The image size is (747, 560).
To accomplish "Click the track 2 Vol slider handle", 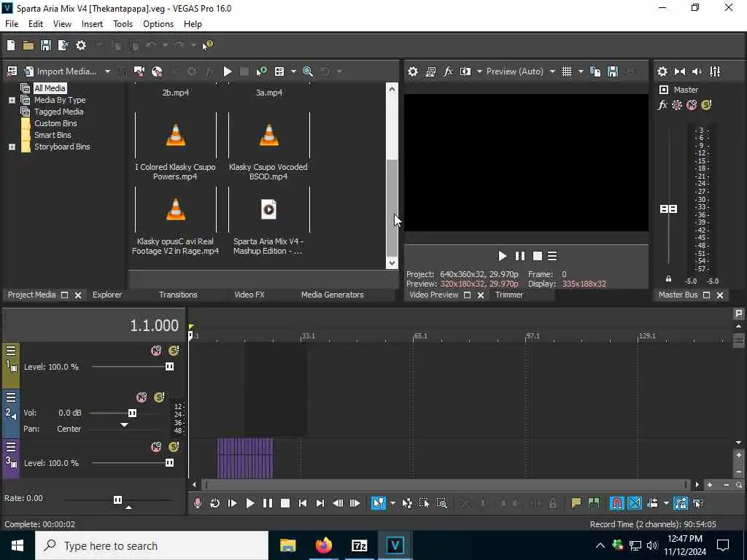I will tap(133, 413).
